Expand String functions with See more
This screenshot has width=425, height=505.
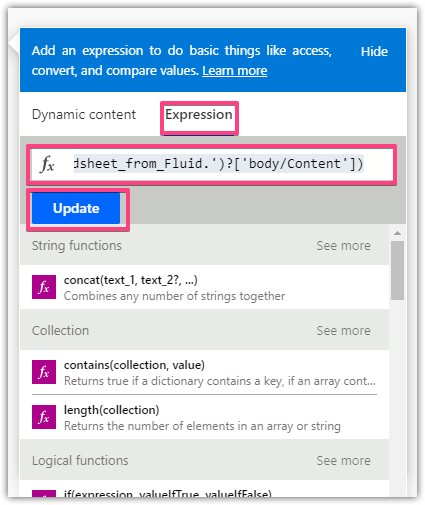tap(343, 246)
